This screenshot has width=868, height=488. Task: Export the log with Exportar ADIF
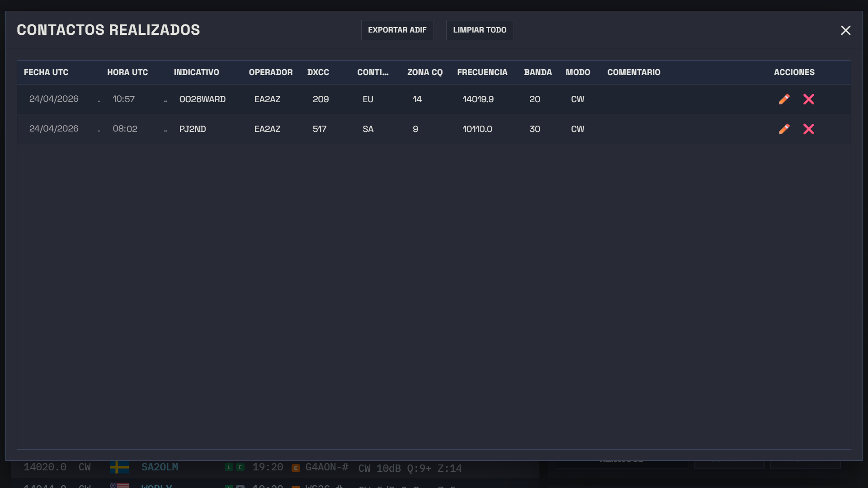point(397,30)
